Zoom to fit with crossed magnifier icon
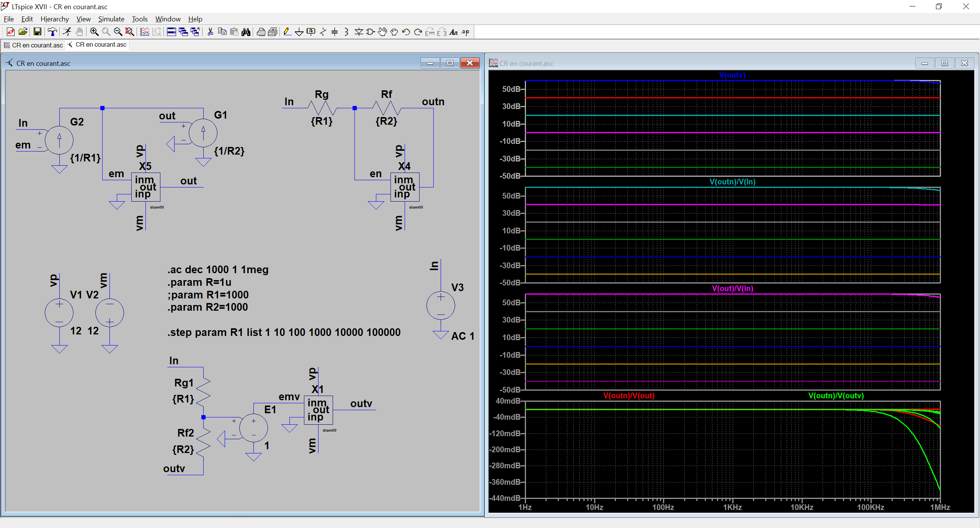 [x=130, y=32]
